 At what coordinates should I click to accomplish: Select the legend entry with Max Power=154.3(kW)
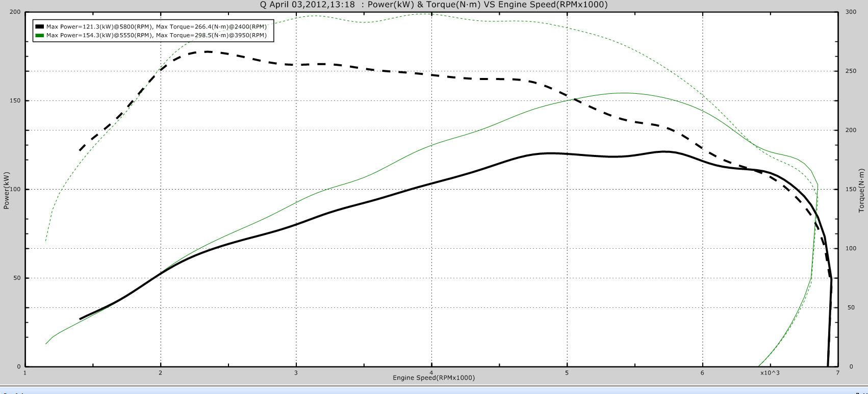tap(156, 36)
